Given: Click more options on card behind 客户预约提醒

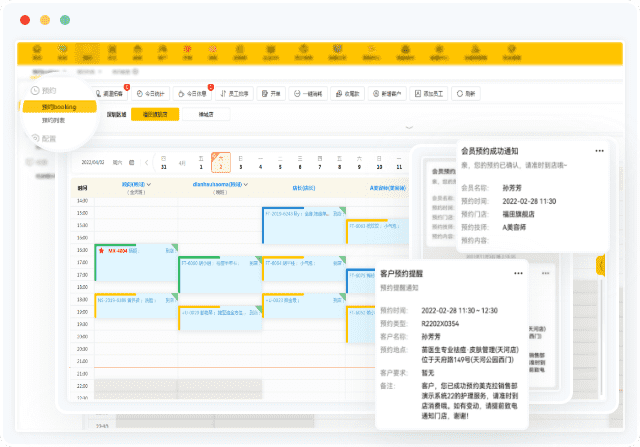Looking at the screenshot, I should click(546, 274).
